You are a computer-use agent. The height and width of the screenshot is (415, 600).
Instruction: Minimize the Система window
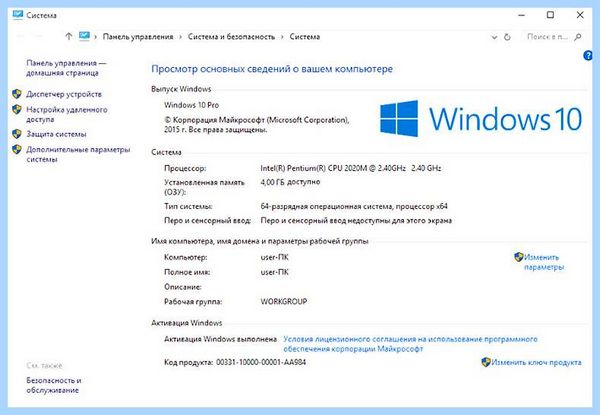click(521, 15)
